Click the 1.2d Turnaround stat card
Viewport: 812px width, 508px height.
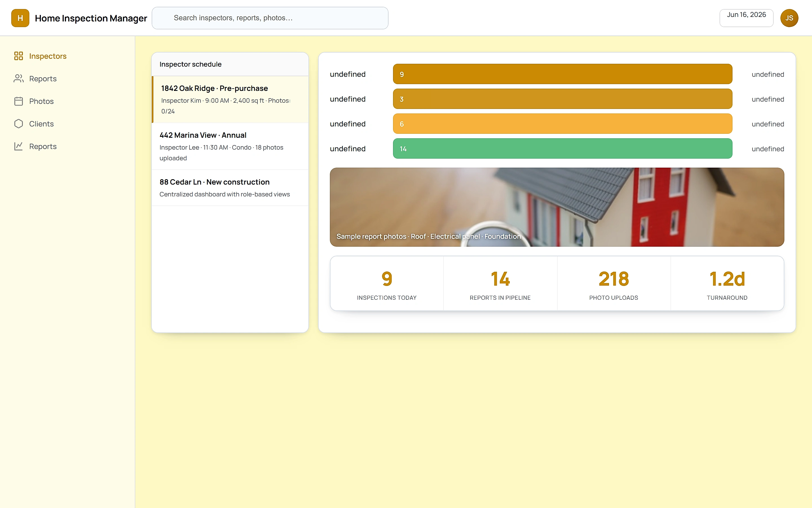coord(727,284)
